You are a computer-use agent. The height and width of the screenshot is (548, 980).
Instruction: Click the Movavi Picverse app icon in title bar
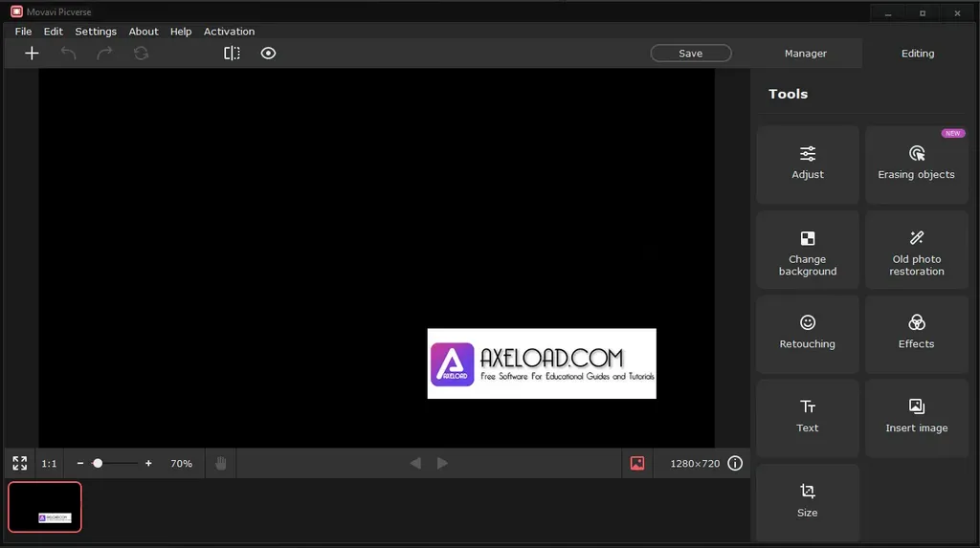coord(17,11)
